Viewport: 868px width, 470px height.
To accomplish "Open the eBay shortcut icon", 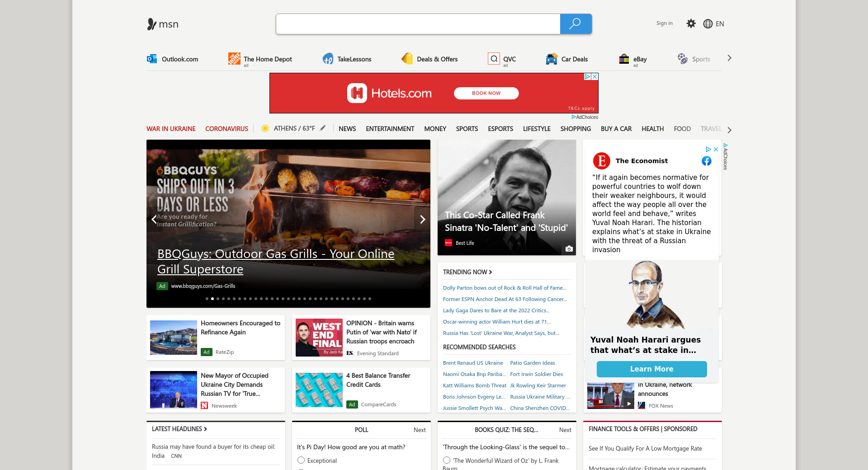I will [x=624, y=59].
